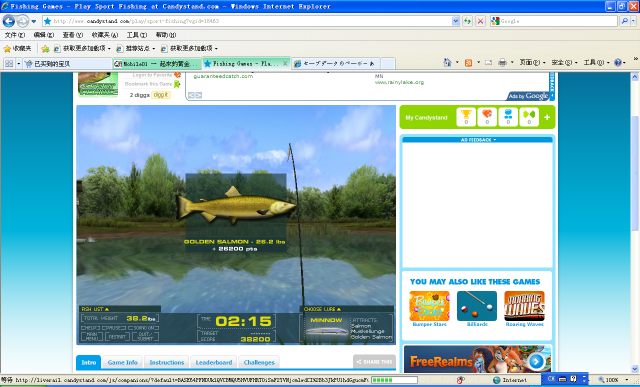Click My Candystand trophy icon

click(466, 117)
